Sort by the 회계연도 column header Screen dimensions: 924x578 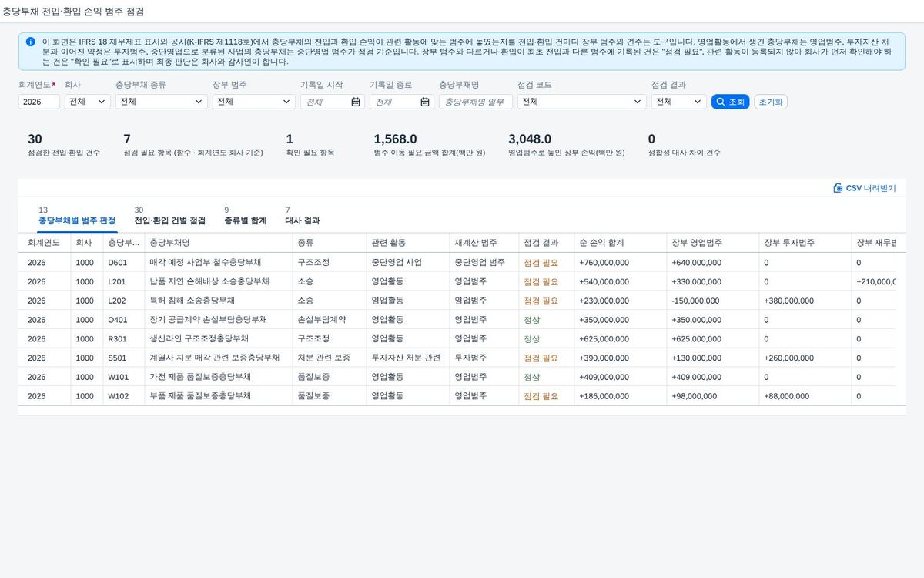pyautogui.click(x=44, y=243)
